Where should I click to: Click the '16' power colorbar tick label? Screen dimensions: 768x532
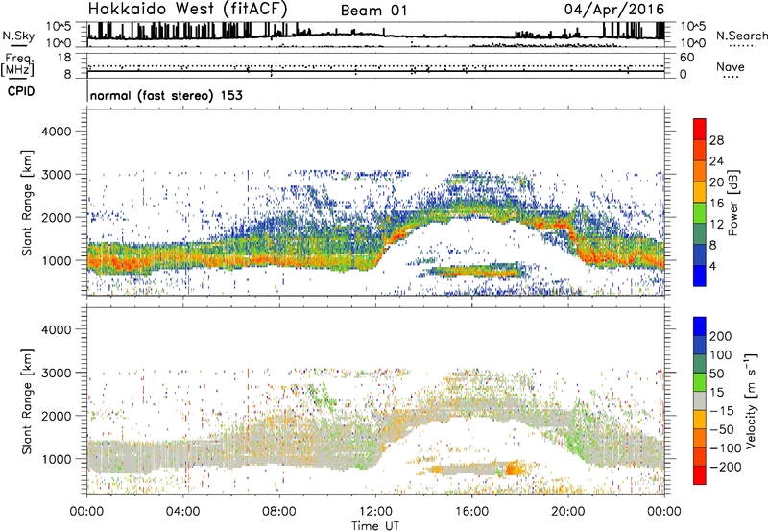(x=716, y=204)
